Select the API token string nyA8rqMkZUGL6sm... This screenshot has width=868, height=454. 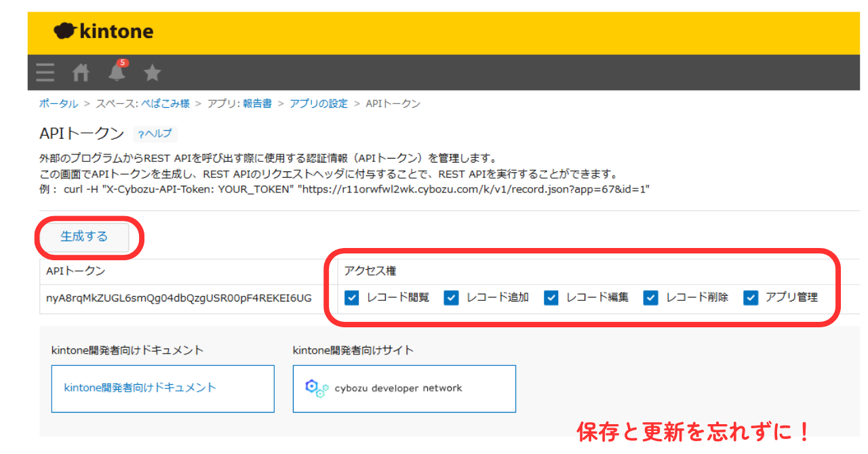pos(179,298)
